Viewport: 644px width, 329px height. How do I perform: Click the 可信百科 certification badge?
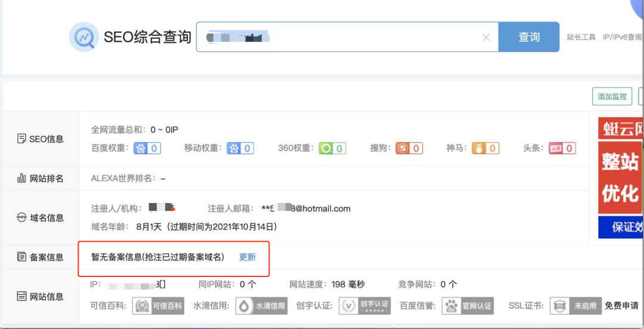[158, 306]
